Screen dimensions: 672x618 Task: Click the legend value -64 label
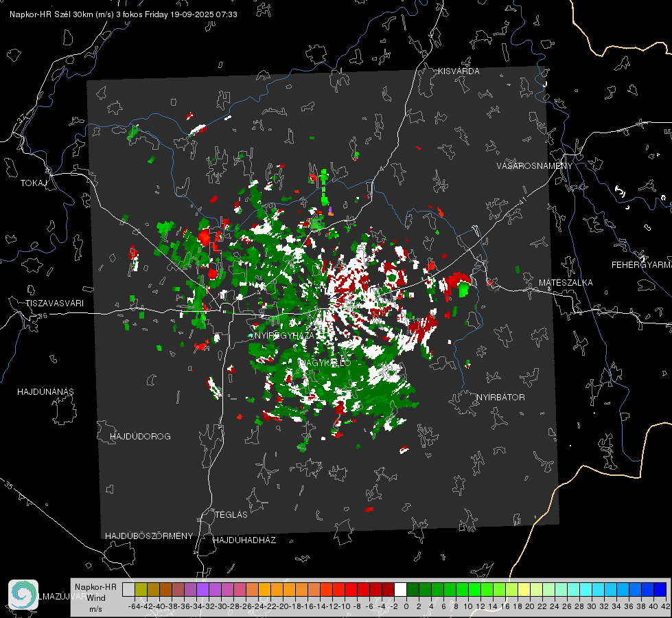pyautogui.click(x=135, y=606)
